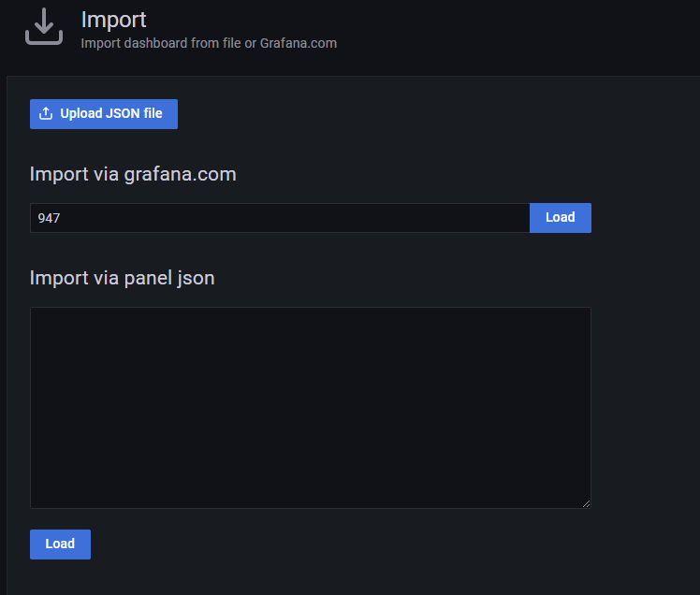Click the right end of the grafana.com field
Screen dimensions: 700x595
point(520,218)
